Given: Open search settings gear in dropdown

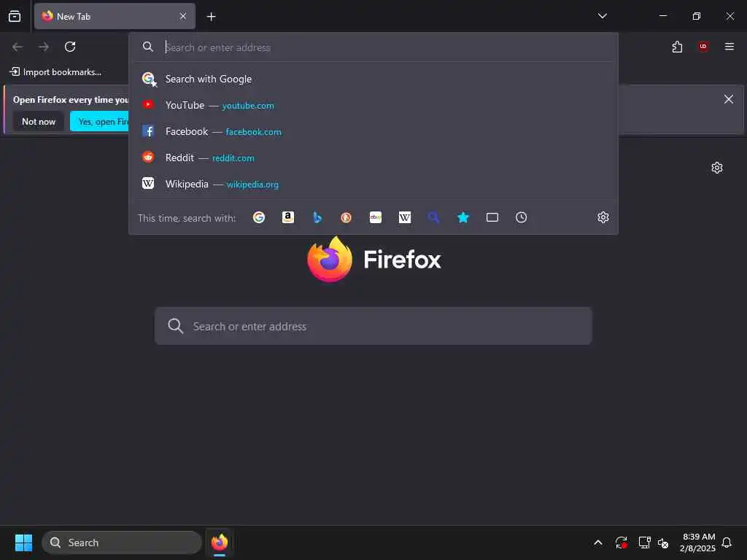Looking at the screenshot, I should (603, 217).
